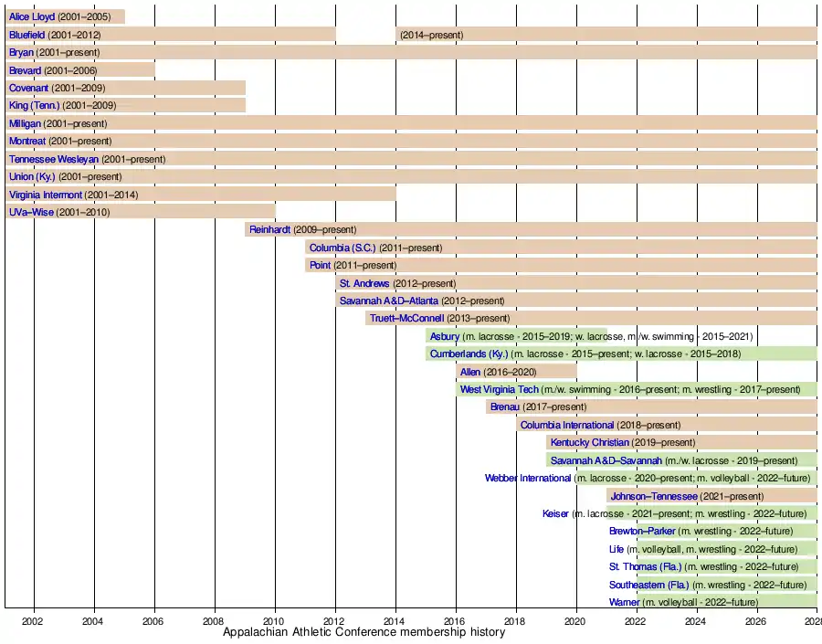Open the Truett–McConnell link
The height and width of the screenshot is (644, 822).
pos(406,318)
